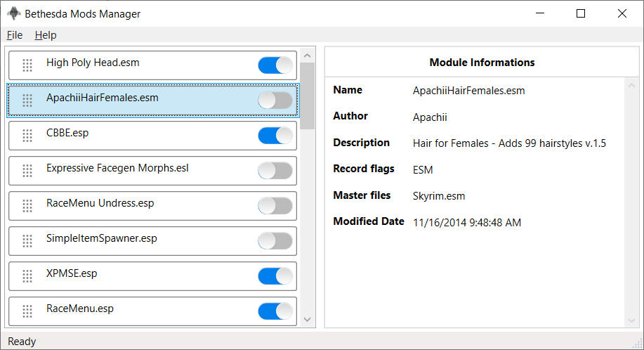Click the drag handle for Expressive Facegen Morphs.esl
644x350 pixels.
[27, 171]
